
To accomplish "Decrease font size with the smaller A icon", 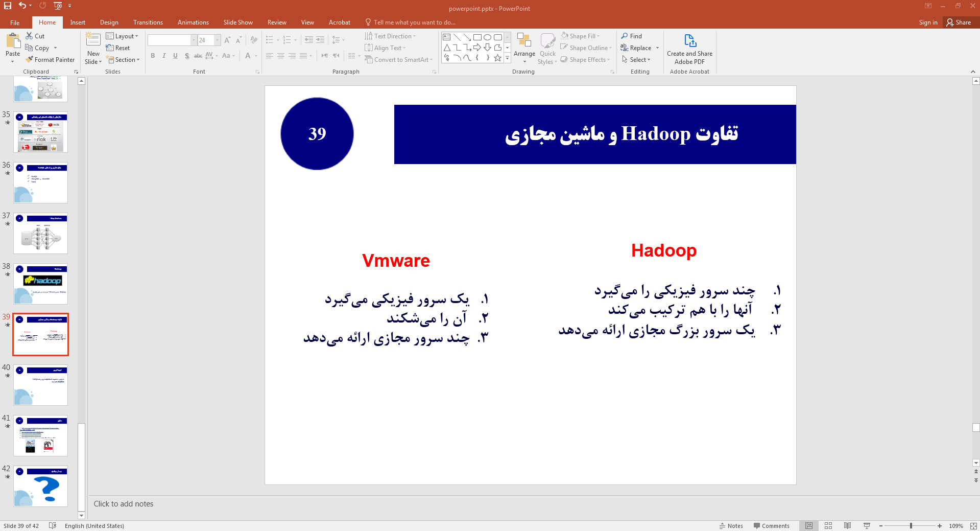I will 238,40.
